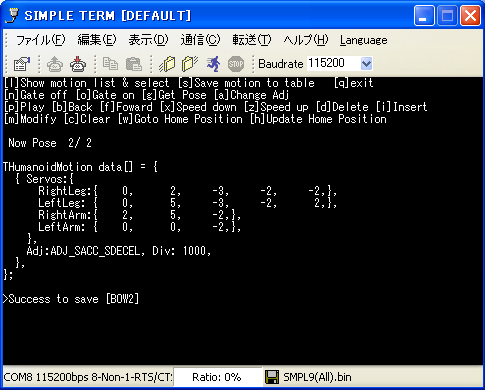This screenshot has height=390, width=485.
Task: Click '[l]Show motion list & select' text
Action: (x=86, y=83)
